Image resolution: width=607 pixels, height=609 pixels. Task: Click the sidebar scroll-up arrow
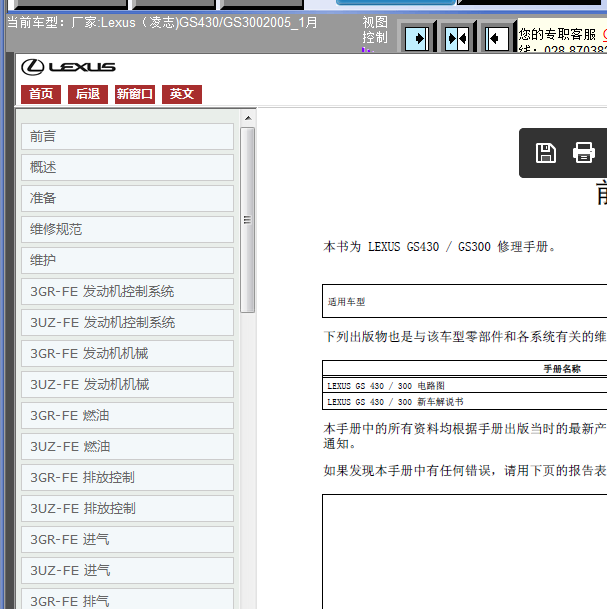pyautogui.click(x=248, y=118)
